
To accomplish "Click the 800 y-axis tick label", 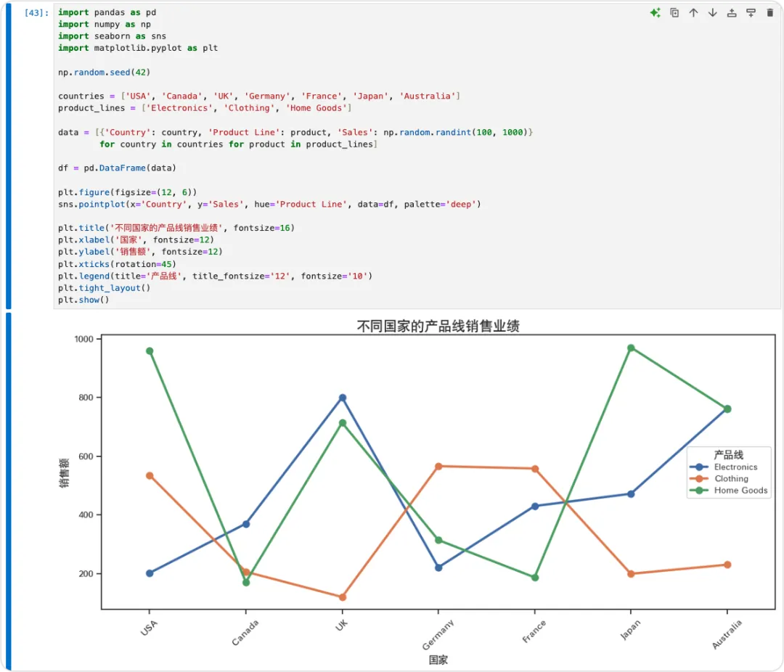I will pyautogui.click(x=86, y=398).
